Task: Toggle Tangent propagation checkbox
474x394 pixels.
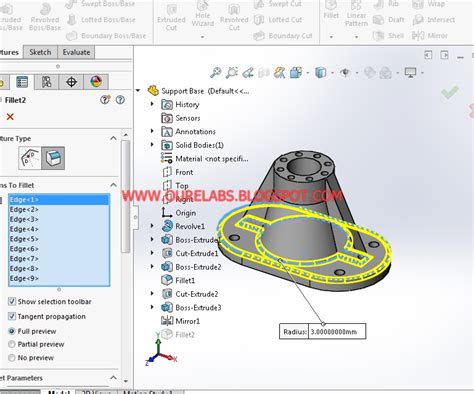Action: [x=12, y=316]
